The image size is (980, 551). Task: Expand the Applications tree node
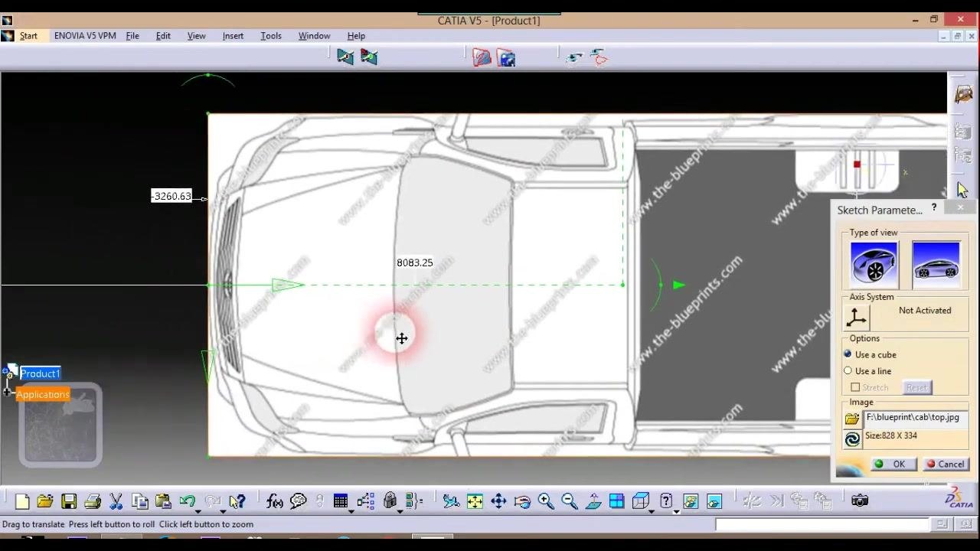click(x=7, y=393)
